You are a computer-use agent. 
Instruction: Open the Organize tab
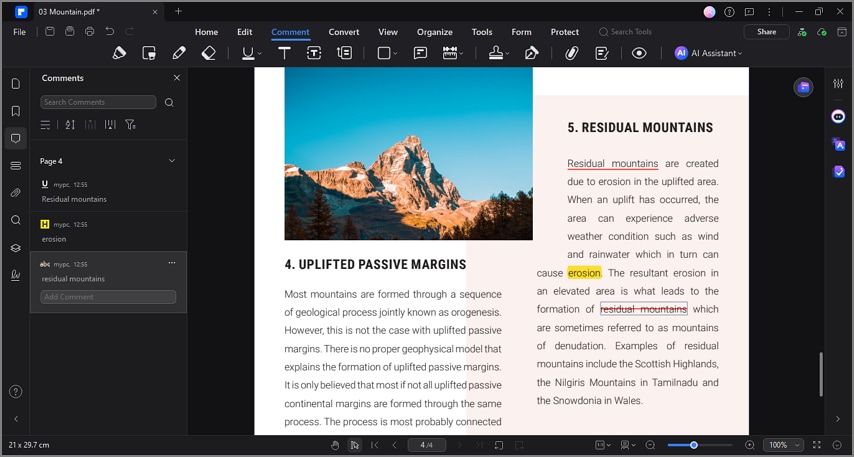435,32
